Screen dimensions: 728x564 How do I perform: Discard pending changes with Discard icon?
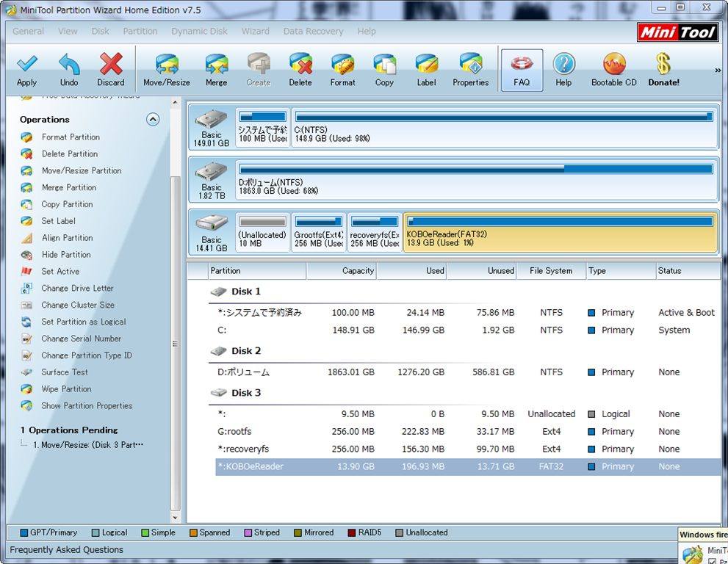coord(111,70)
